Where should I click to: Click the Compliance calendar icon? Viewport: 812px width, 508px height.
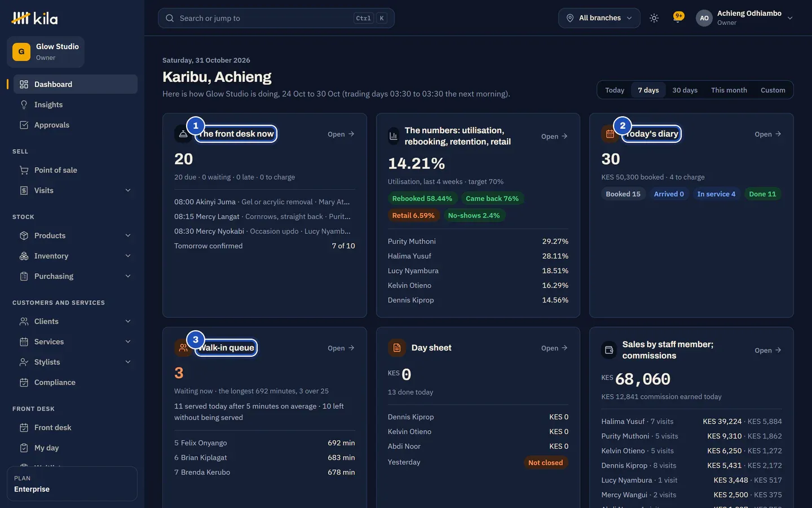tap(24, 382)
